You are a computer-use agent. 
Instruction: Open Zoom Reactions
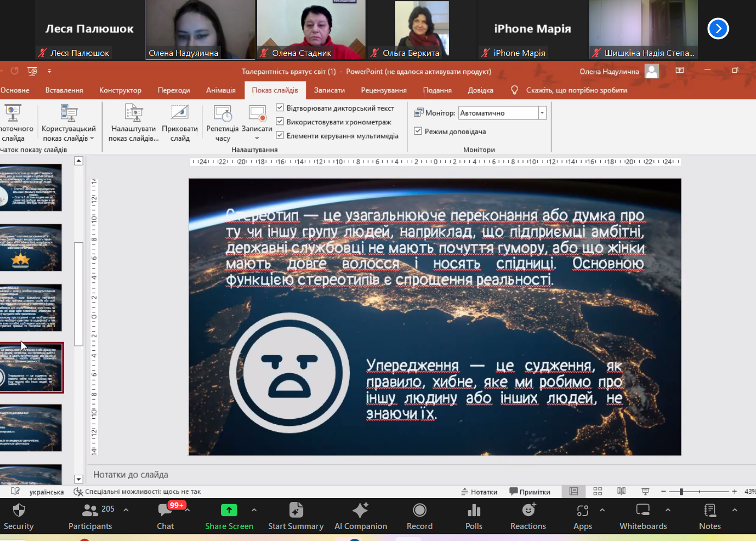(528, 516)
